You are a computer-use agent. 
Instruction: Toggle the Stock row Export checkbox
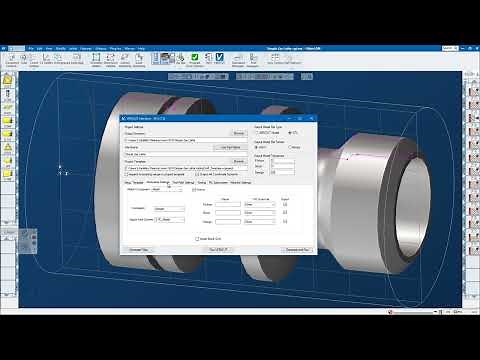(x=285, y=212)
